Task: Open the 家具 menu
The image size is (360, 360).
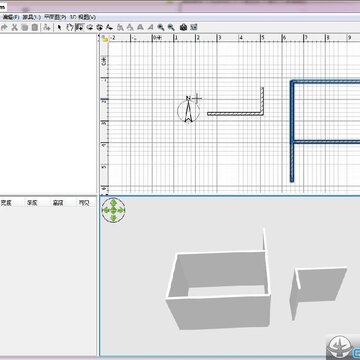Action: pyautogui.click(x=31, y=17)
